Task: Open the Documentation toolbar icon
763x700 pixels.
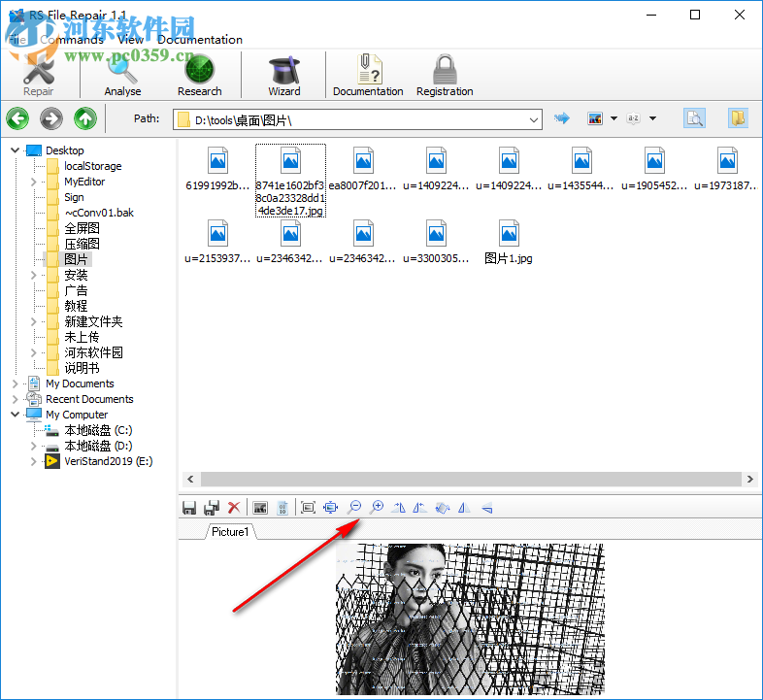Action: click(x=368, y=76)
